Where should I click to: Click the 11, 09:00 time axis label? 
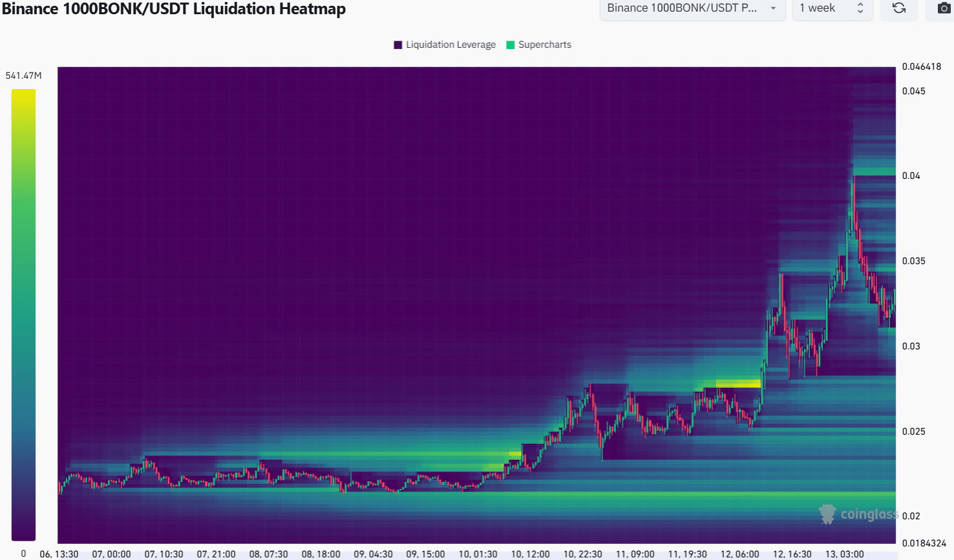[x=635, y=554]
